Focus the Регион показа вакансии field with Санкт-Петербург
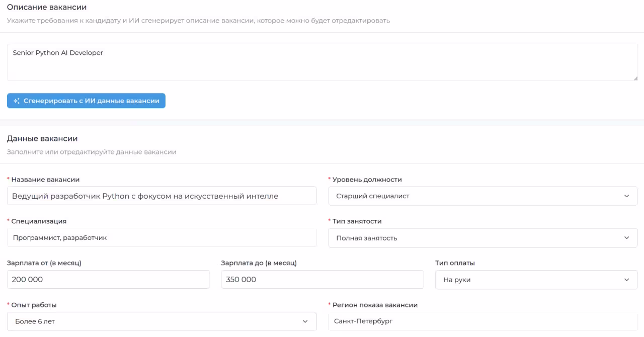The width and height of the screenshot is (644, 337). click(x=483, y=321)
